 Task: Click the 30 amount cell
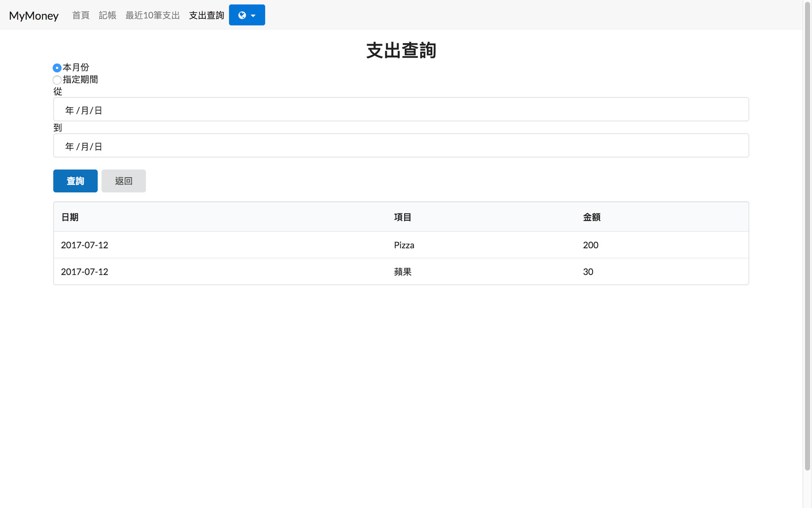coord(588,272)
